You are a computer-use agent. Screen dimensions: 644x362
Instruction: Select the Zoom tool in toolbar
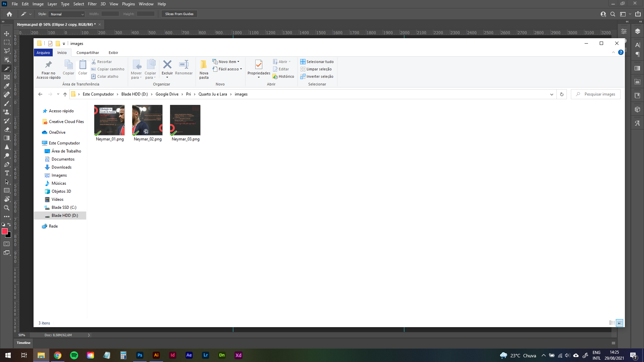7,208
